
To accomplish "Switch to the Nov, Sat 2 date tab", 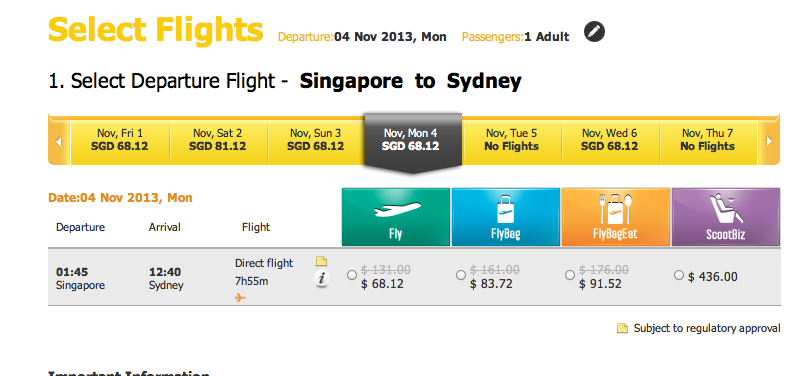I will [217, 140].
